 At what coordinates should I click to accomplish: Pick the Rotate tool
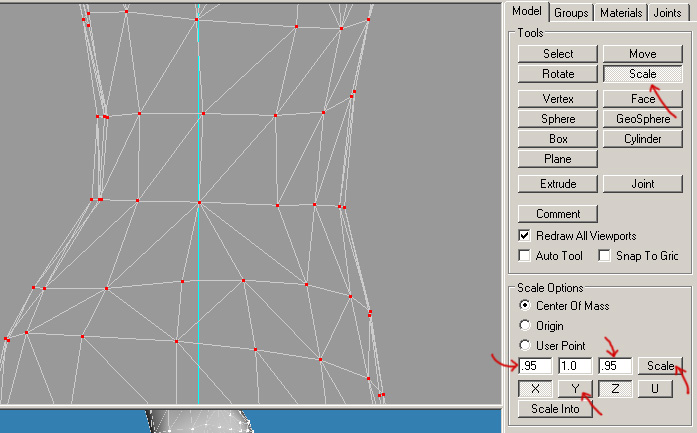tap(558, 74)
